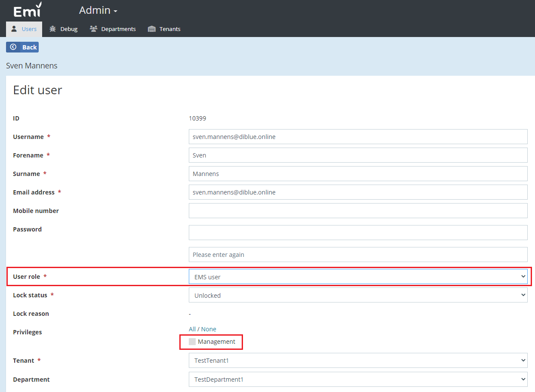Click the Emi logo in header
The width and height of the screenshot is (535, 392).
coord(28,10)
